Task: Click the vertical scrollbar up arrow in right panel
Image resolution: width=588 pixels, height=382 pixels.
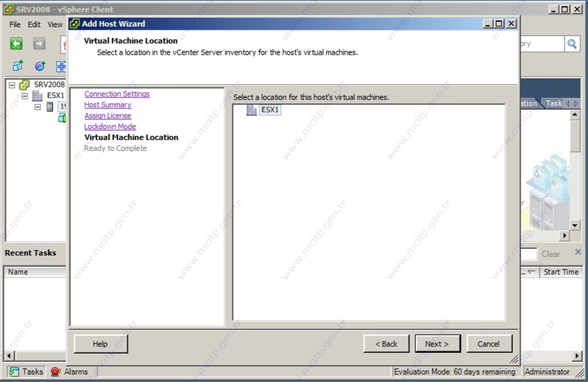Action: (574, 115)
